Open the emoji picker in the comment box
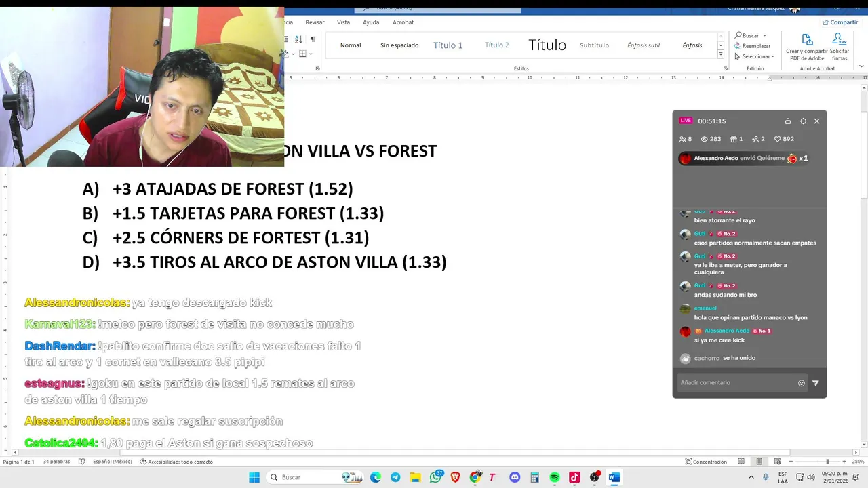The image size is (868, 488). pos(801,383)
